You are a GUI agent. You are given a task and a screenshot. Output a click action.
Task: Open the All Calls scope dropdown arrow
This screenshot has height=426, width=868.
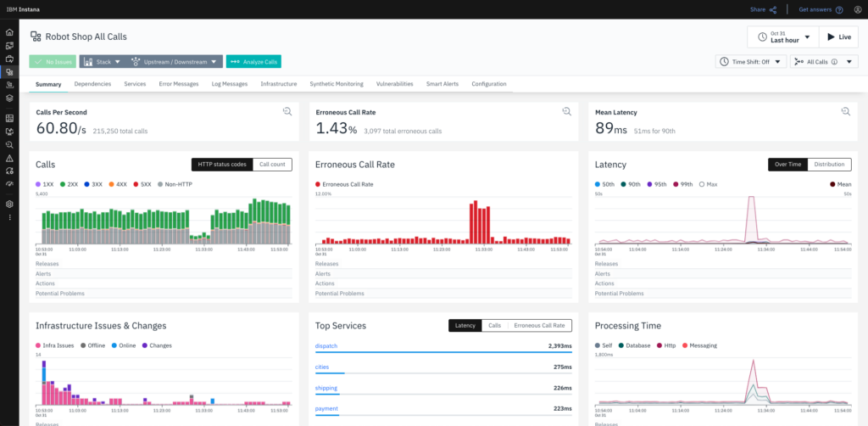849,62
